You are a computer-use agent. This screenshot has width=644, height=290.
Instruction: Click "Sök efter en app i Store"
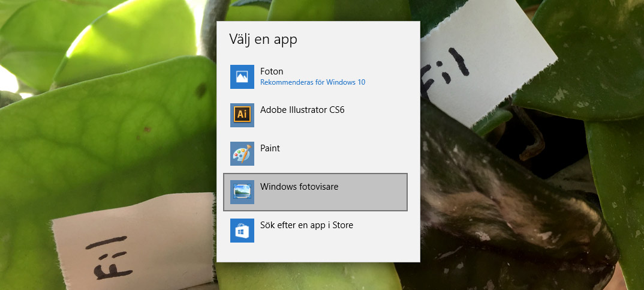[x=306, y=225]
